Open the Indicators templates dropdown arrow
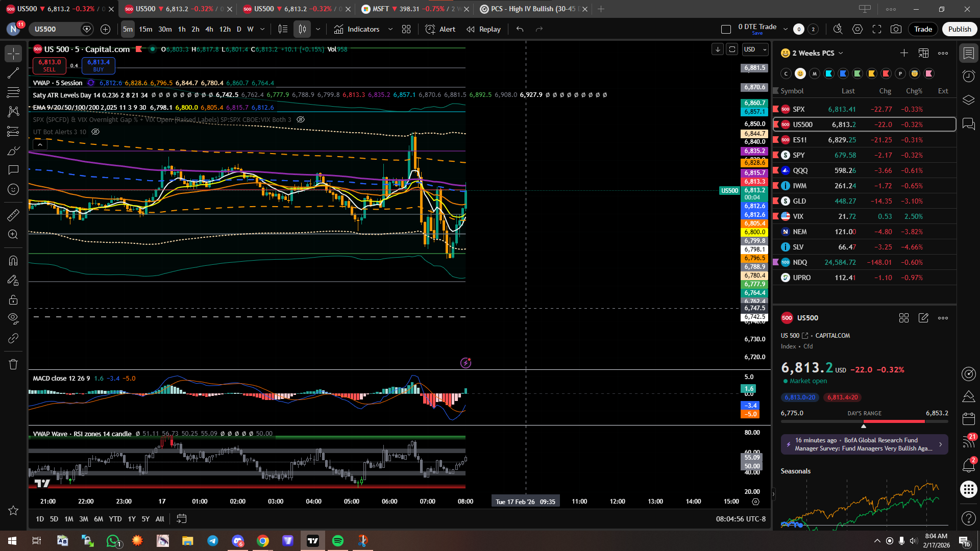Viewport: 980px width, 551px height. point(390,29)
